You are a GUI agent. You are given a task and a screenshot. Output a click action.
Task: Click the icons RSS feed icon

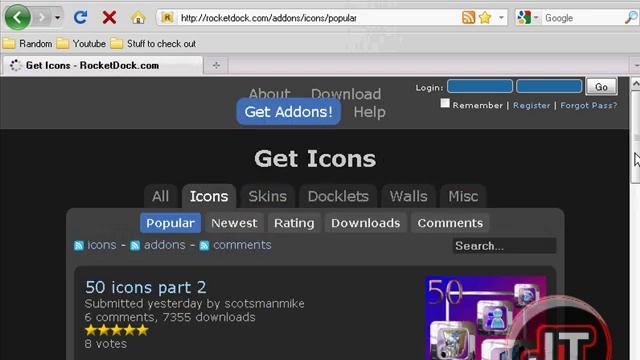79,245
